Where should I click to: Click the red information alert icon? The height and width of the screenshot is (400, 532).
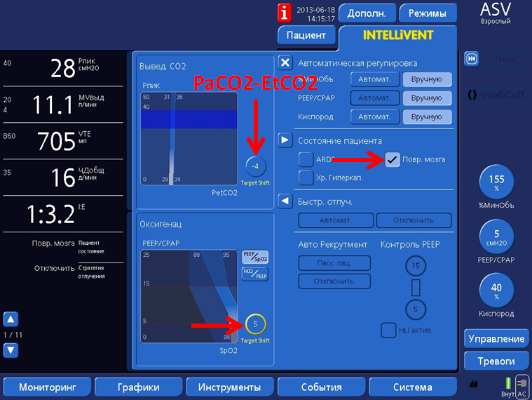pyautogui.click(x=284, y=13)
